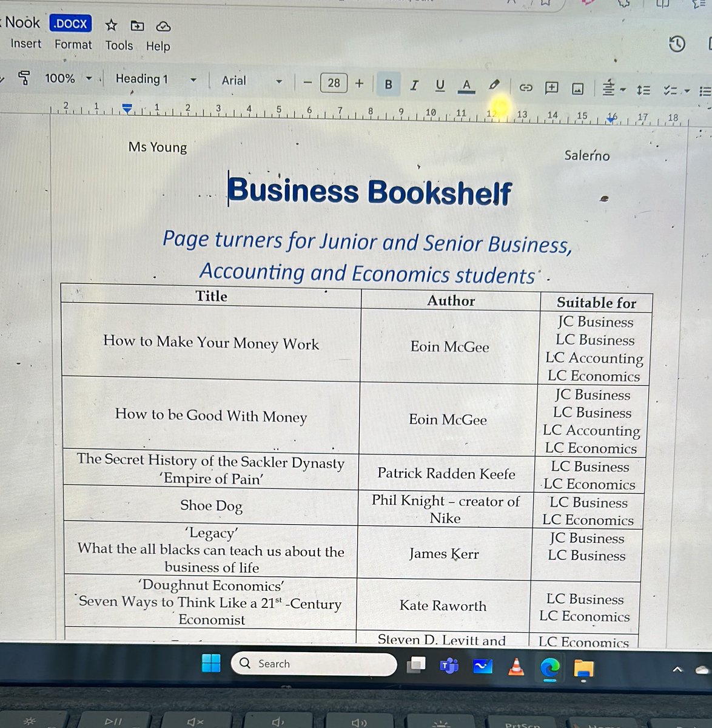Click the 'Empire of Pain' title cell
Viewport: 712px width, 728px height.
click(210, 469)
